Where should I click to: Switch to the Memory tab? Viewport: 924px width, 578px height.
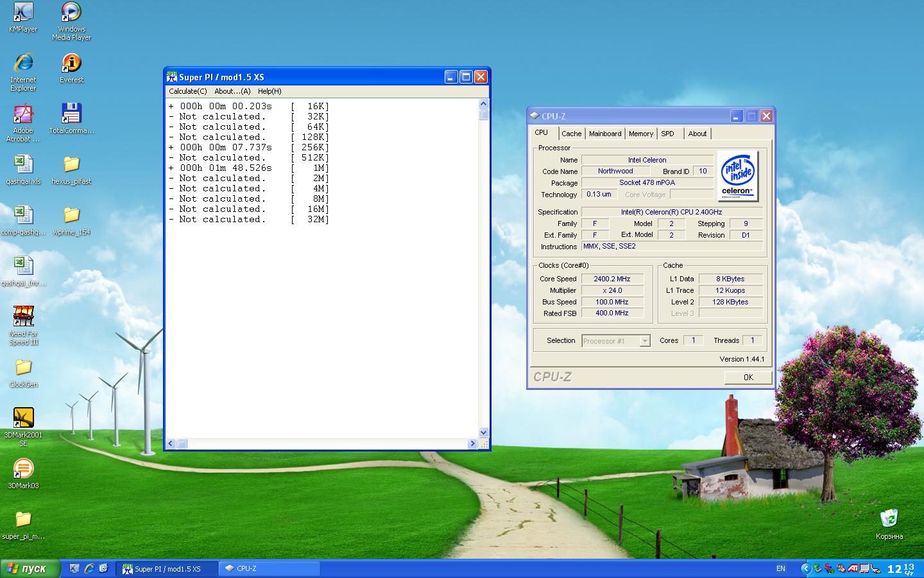641,134
